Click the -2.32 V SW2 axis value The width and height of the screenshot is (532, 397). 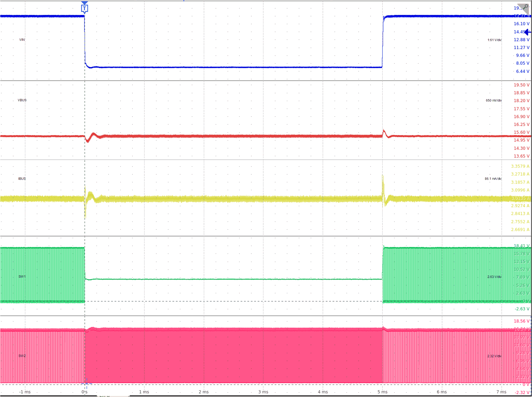(522, 393)
